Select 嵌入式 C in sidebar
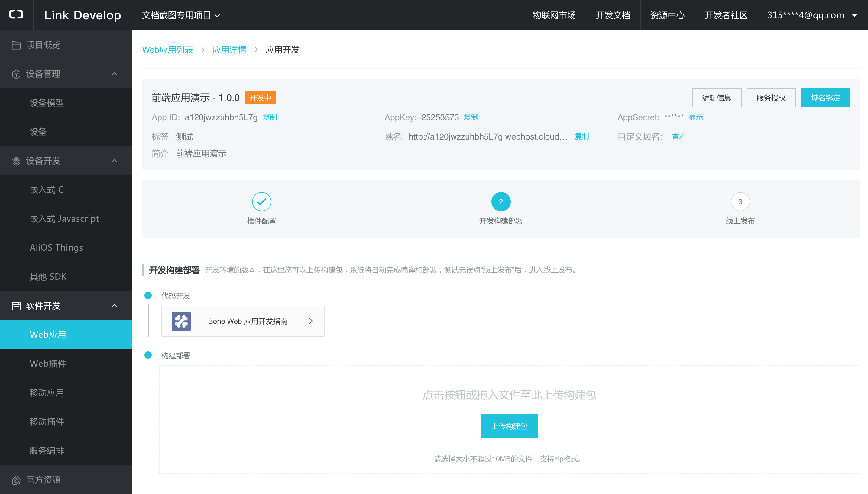Image resolution: width=868 pixels, height=494 pixels. (x=66, y=190)
